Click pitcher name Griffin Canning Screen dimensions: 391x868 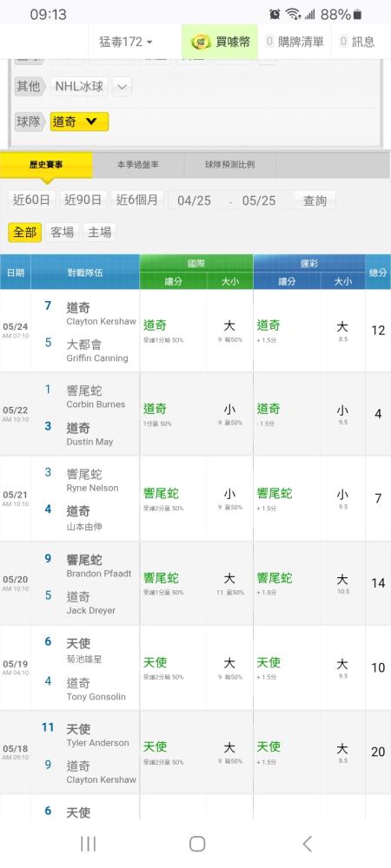97,358
